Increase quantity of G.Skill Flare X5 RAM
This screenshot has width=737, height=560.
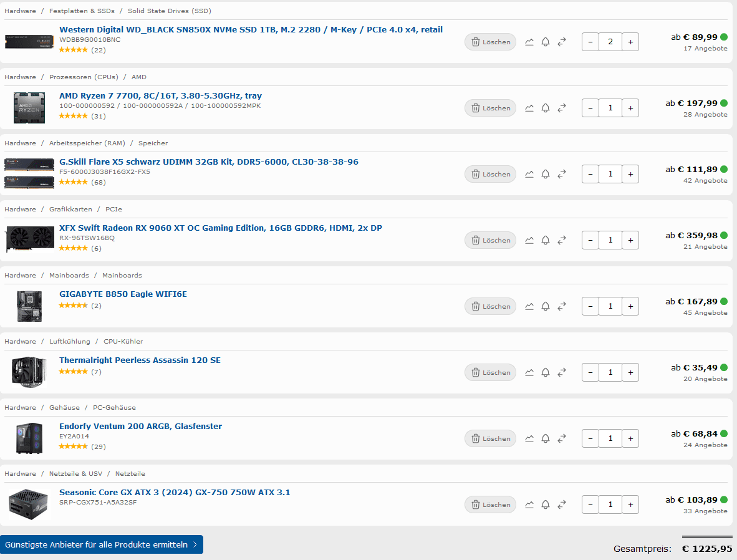pyautogui.click(x=630, y=174)
